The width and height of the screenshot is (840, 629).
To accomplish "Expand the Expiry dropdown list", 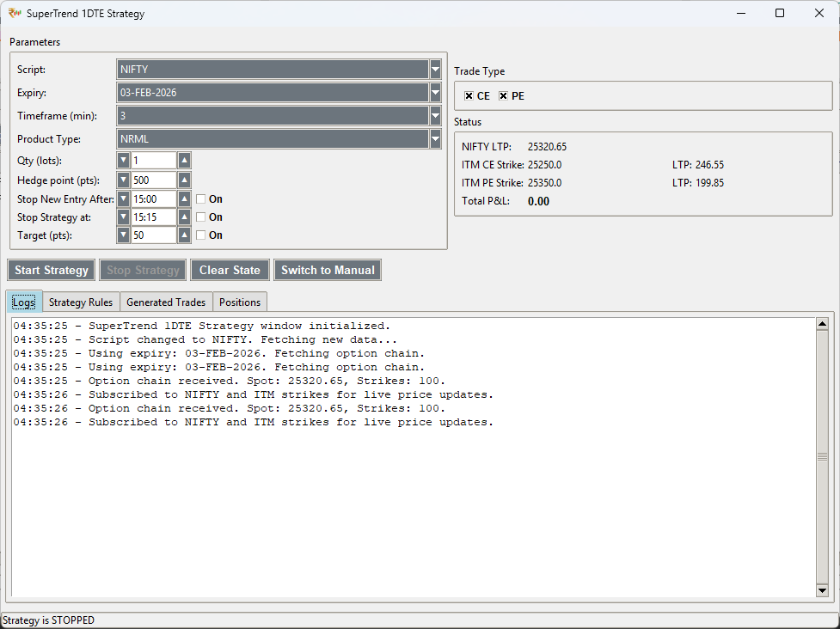I will tap(435, 93).
